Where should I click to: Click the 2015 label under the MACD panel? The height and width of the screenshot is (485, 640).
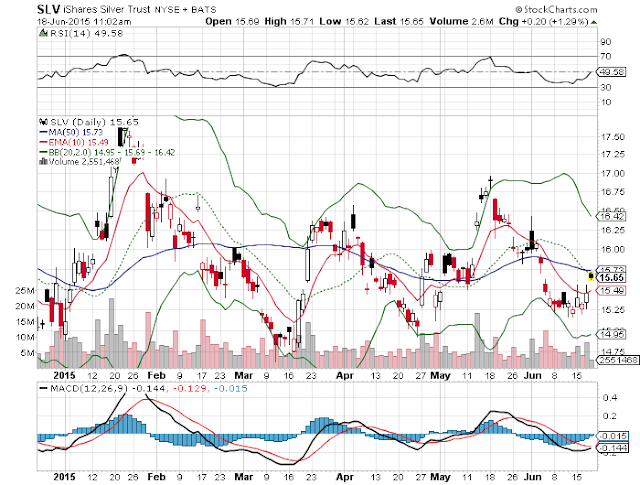[x=64, y=476]
